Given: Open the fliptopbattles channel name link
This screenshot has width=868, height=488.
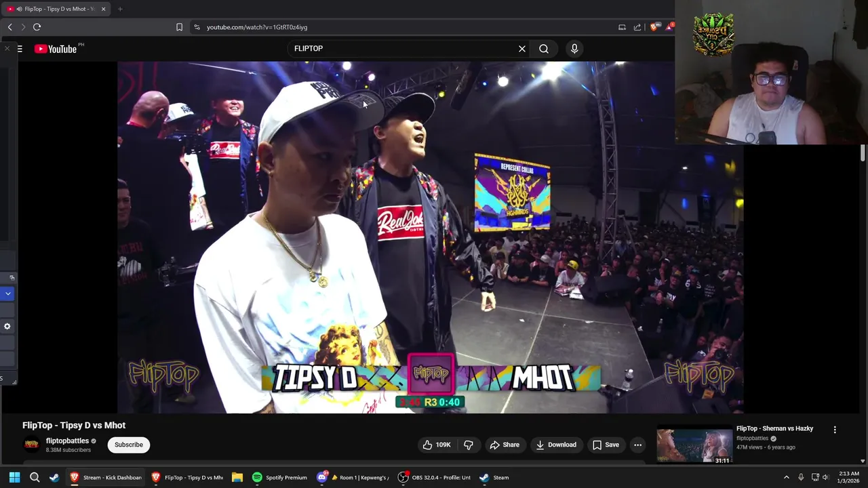Looking at the screenshot, I should pos(68,441).
